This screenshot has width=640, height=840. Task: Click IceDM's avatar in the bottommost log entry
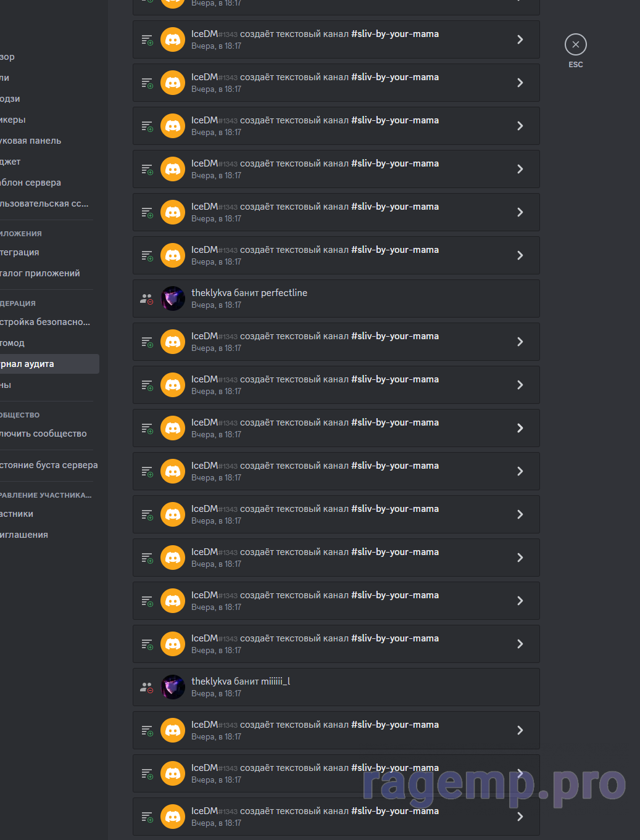click(173, 817)
